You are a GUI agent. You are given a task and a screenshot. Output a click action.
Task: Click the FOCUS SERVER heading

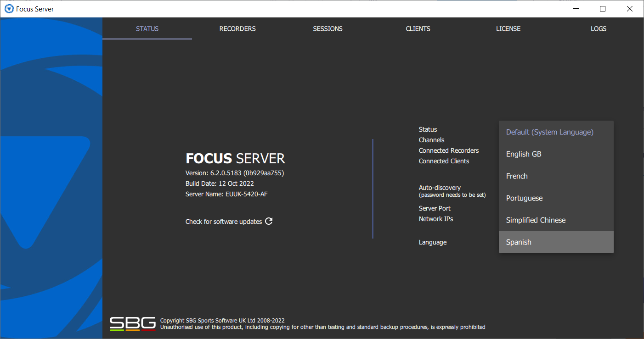(x=235, y=159)
